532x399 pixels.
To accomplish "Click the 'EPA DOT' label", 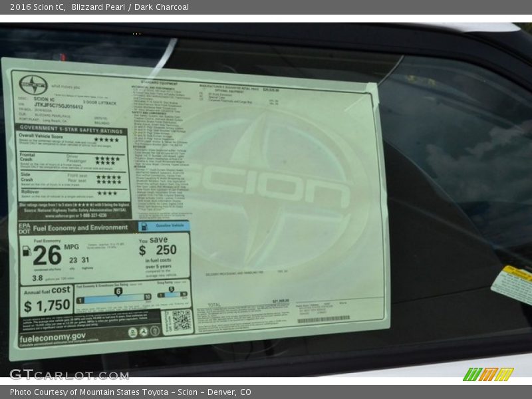I will coord(25,228).
